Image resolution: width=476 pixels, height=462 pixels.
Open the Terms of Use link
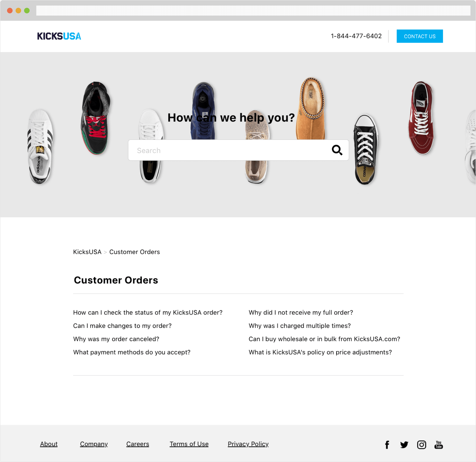tap(189, 444)
